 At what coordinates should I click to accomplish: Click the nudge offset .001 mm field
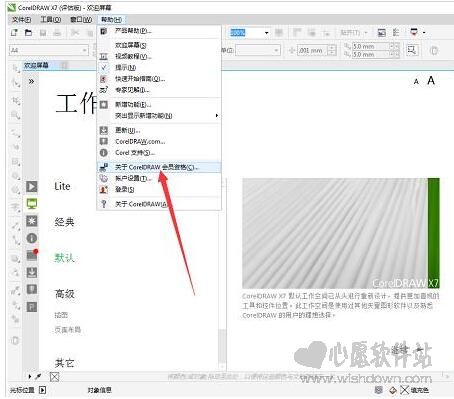(313, 51)
